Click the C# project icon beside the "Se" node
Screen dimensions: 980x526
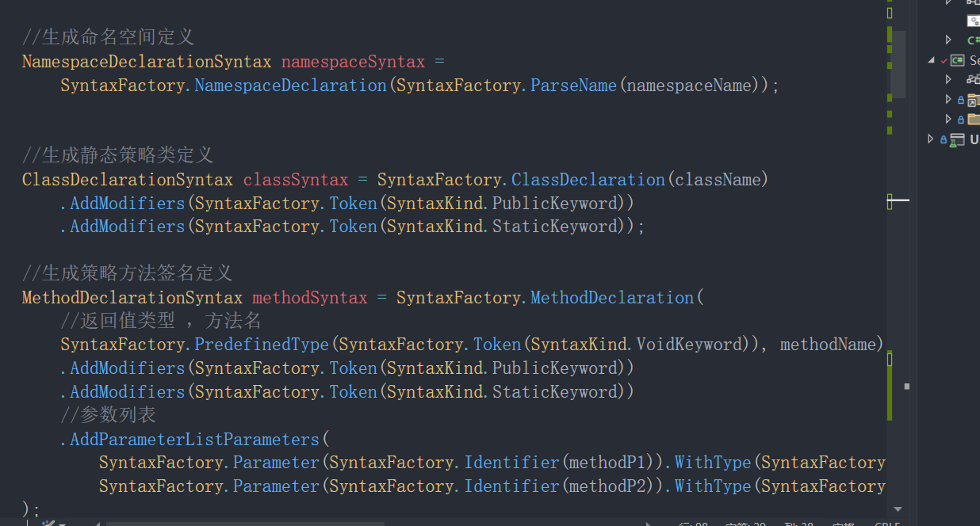coord(957,59)
